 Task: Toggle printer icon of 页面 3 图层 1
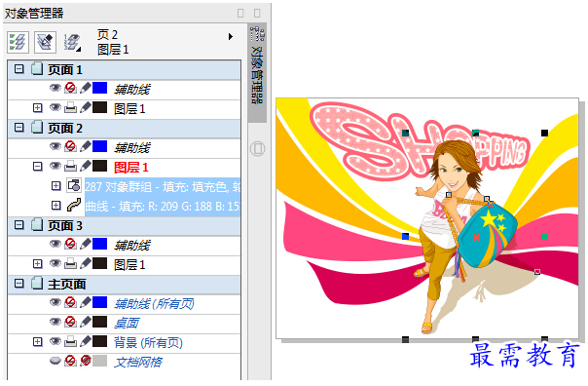point(70,263)
